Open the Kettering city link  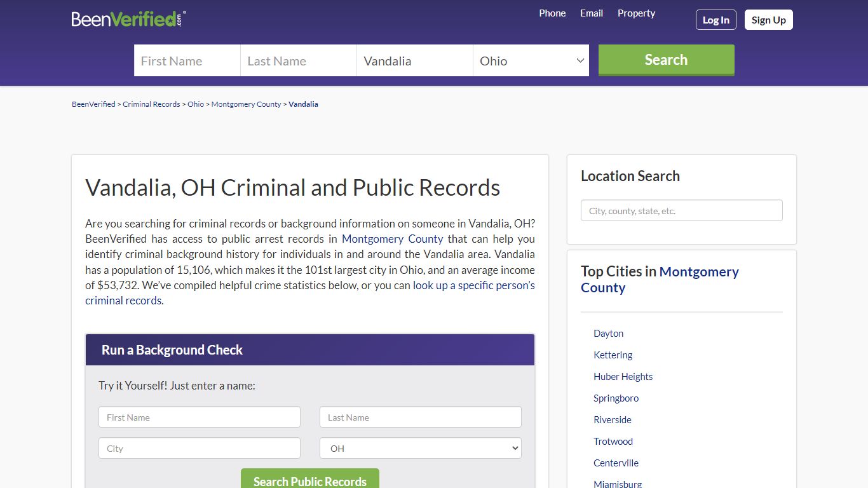tap(613, 355)
